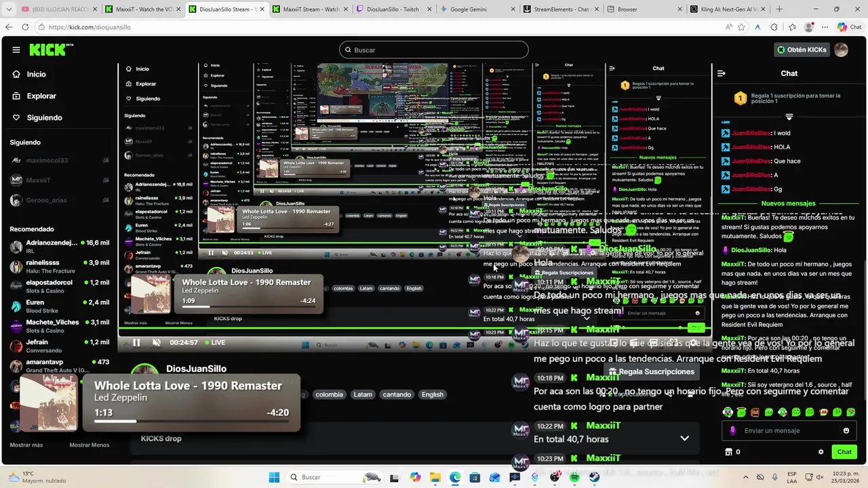
Task: Click the Obtén KICKs button
Action: tap(802, 49)
